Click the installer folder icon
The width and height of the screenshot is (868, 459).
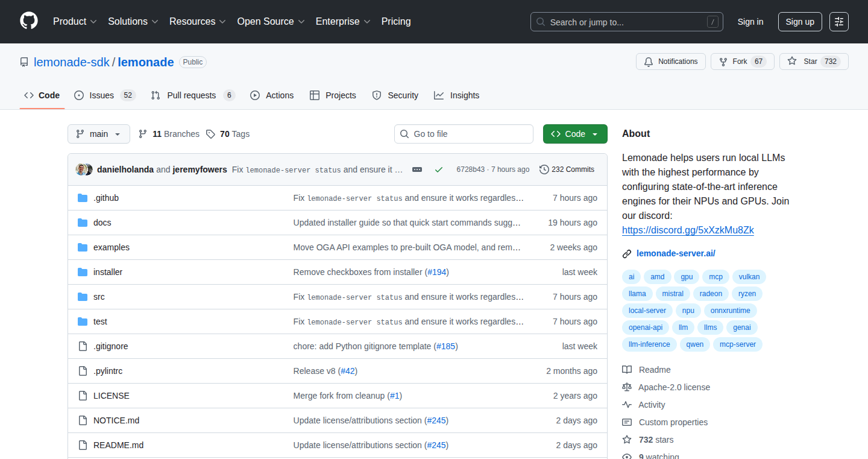[x=83, y=272]
